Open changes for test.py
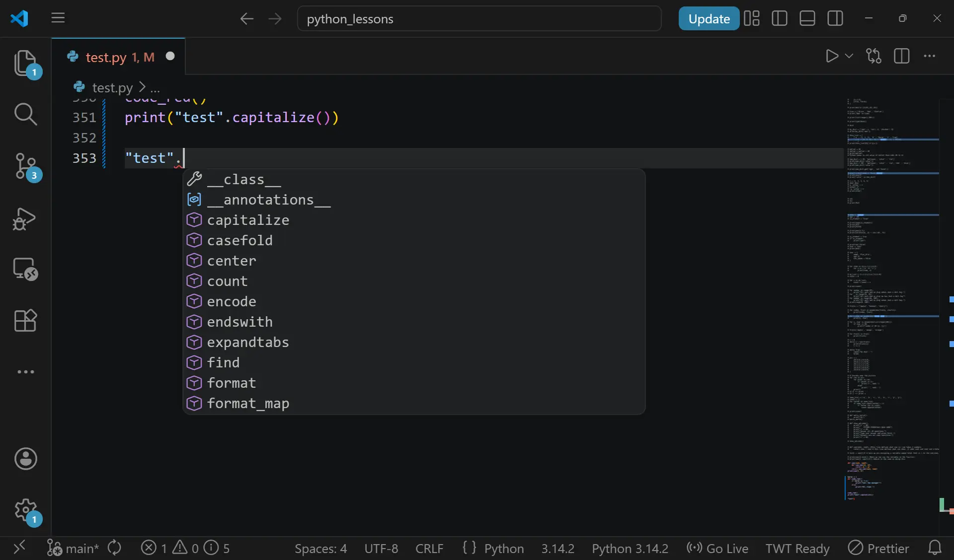This screenshot has height=560, width=954. pos(874,56)
